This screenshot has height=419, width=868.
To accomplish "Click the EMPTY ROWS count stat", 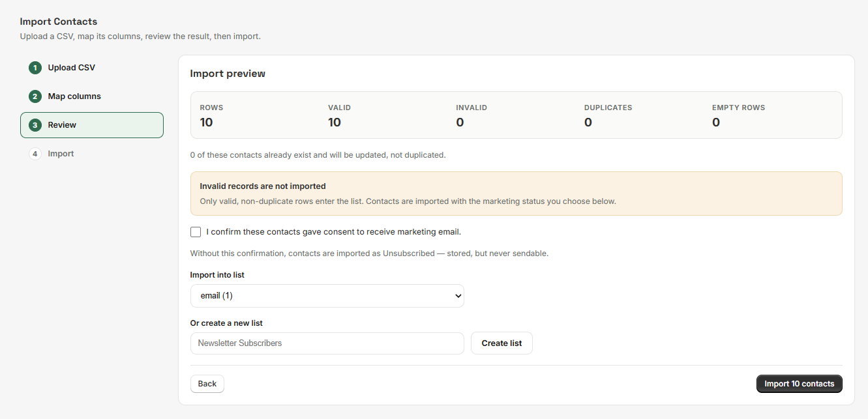I will [x=716, y=123].
